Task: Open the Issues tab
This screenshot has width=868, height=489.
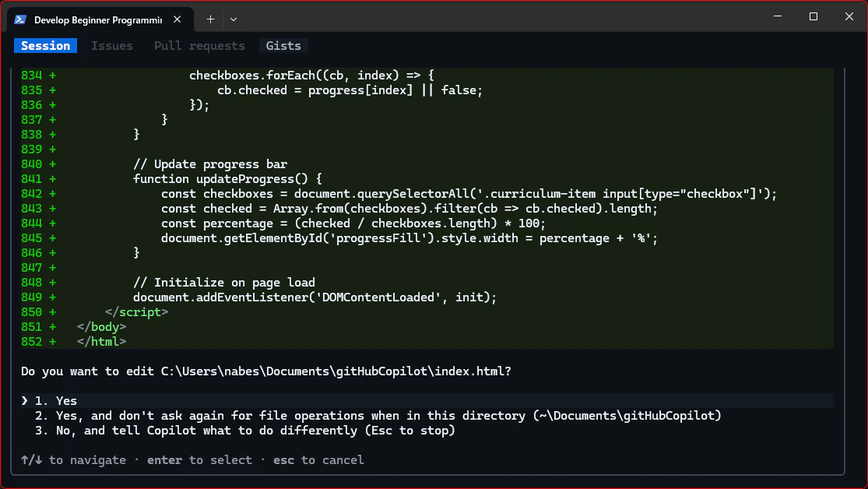Action: (112, 45)
